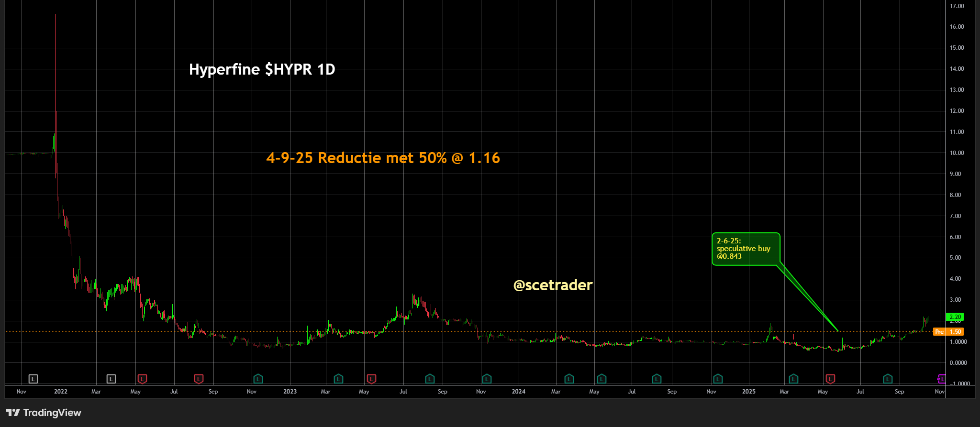Open the gray earnings marker after Mar 2022
The image size is (980, 427).
[x=111, y=379]
